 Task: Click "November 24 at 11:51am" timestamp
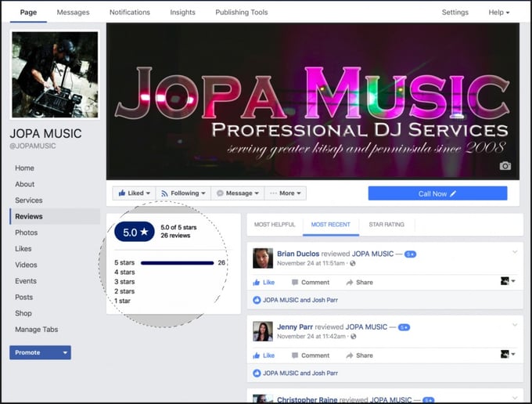point(311,263)
